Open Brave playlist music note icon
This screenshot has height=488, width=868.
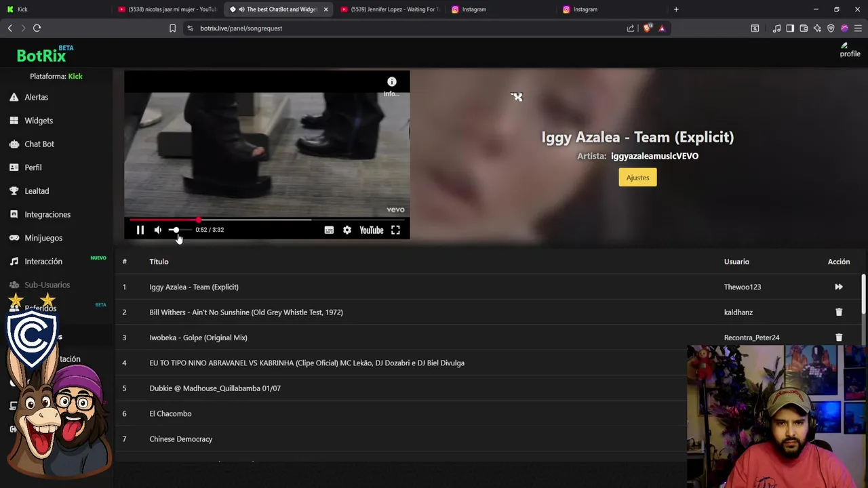tap(776, 28)
